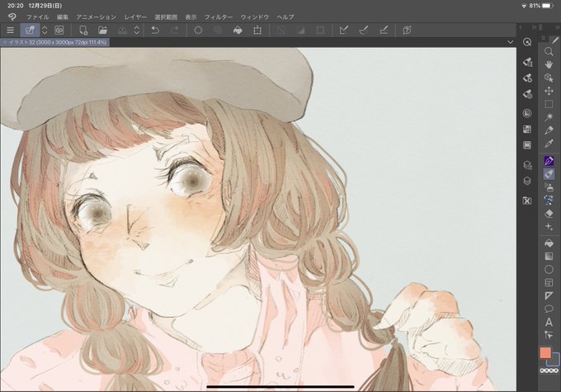This screenshot has height=392, width=561.
Task: Open the アニメーション menu
Action: click(x=96, y=17)
